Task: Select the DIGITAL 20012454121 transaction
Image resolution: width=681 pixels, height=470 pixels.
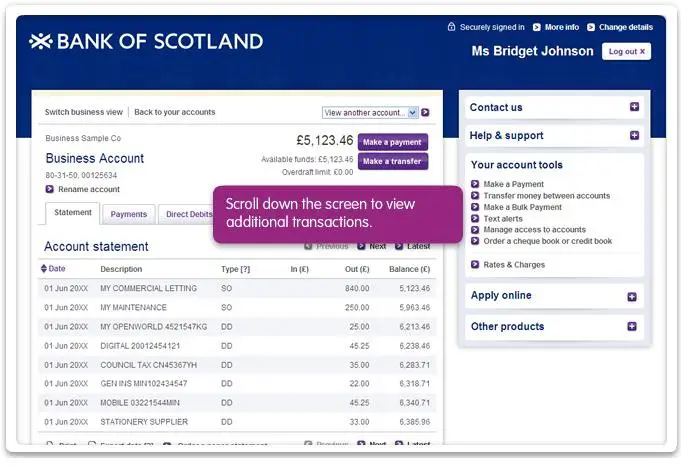Action: click(237, 346)
